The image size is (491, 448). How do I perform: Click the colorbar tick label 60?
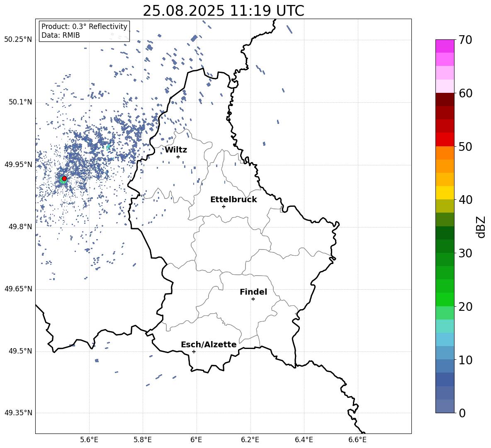(465, 93)
